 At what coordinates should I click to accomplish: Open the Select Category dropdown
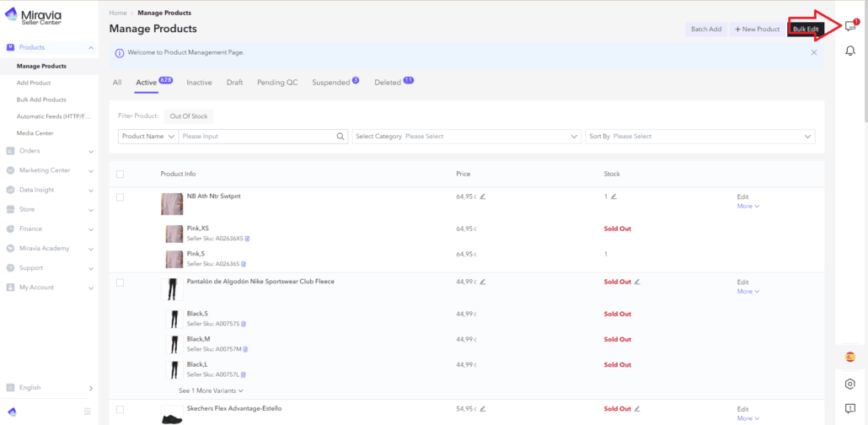click(x=468, y=137)
